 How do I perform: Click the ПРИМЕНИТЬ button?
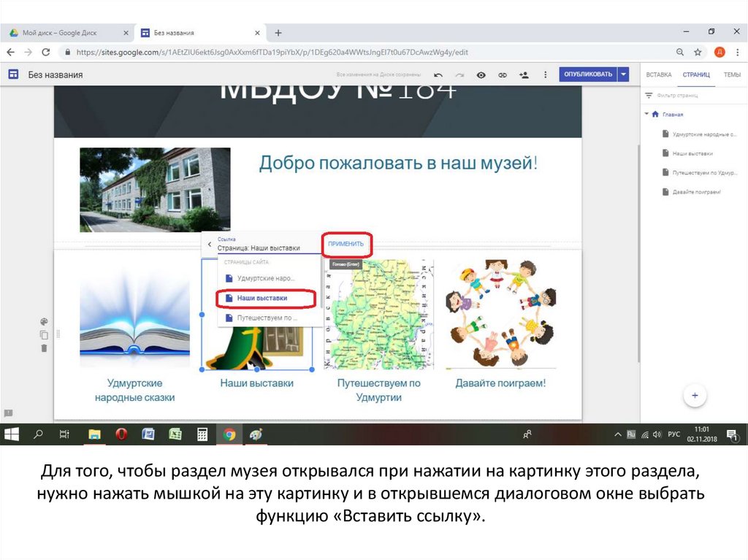click(346, 244)
